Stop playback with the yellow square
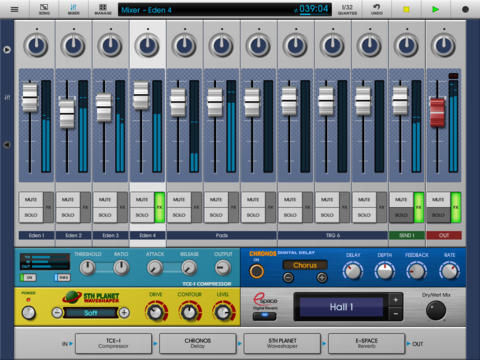The height and width of the screenshot is (360, 480). coord(406,9)
